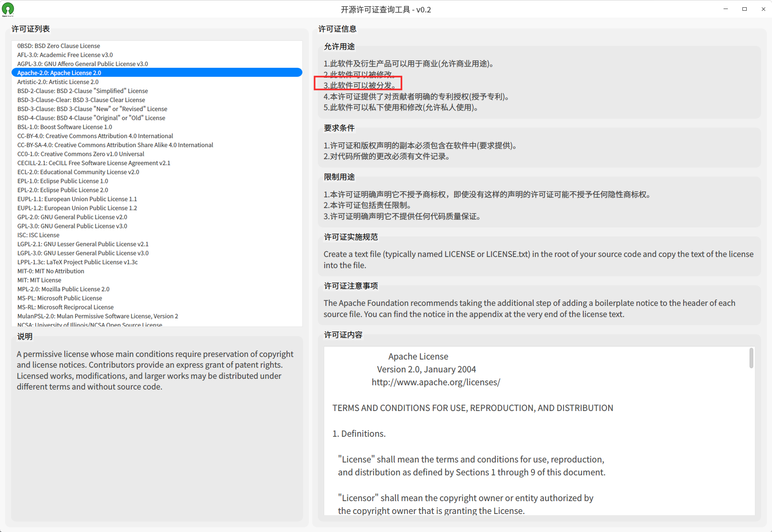Select CECILL-2.1: CeCILL Free Software License

(x=157, y=163)
